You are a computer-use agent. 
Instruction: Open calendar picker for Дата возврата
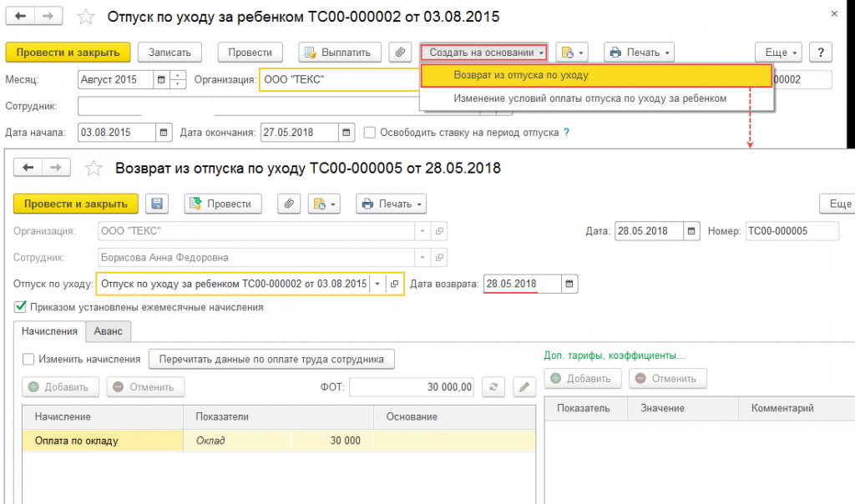pos(569,285)
